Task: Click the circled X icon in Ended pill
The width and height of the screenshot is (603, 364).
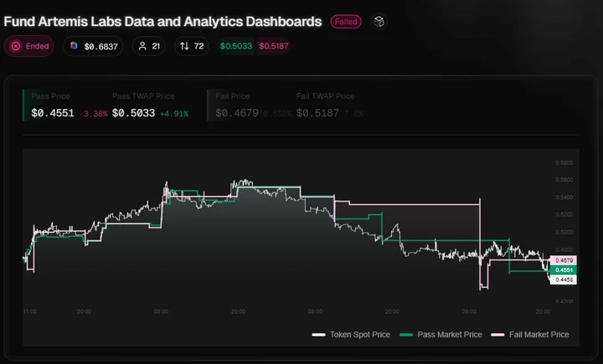Action: tap(16, 46)
